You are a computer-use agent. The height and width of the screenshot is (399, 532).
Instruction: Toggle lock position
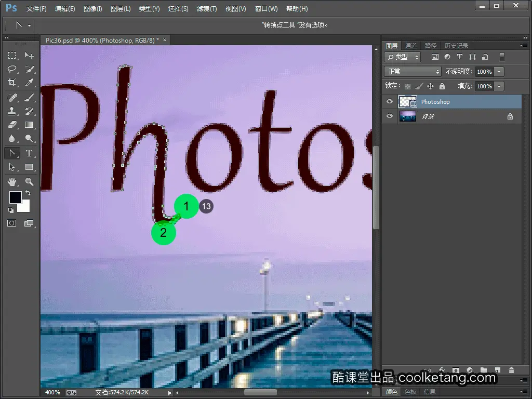tap(430, 86)
